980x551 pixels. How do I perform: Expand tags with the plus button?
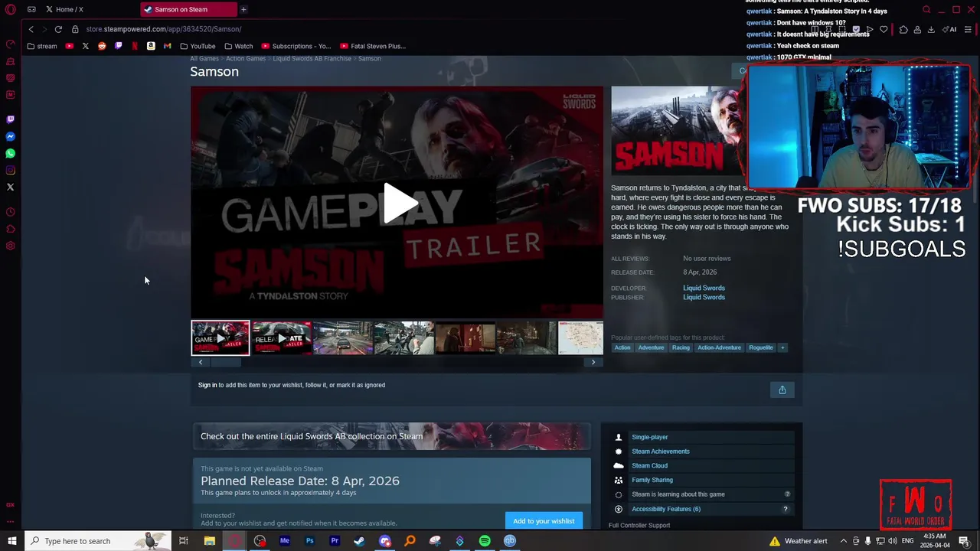tap(782, 347)
